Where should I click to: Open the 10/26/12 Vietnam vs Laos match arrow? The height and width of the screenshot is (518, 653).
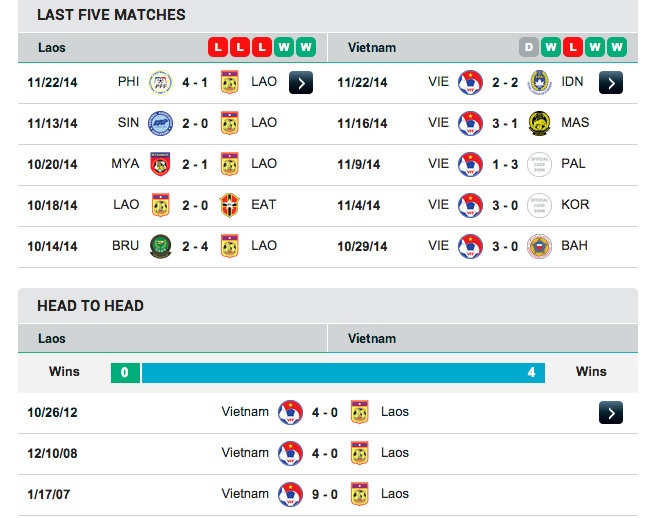(611, 412)
